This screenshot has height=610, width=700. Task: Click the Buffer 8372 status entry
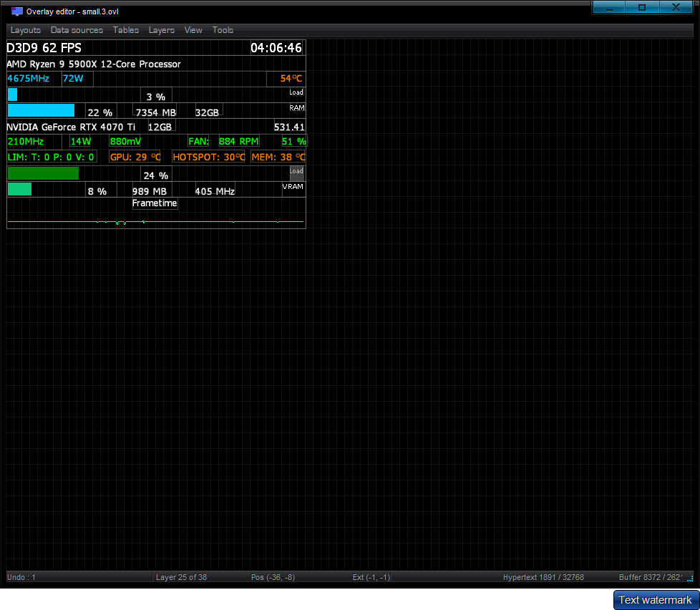650,577
